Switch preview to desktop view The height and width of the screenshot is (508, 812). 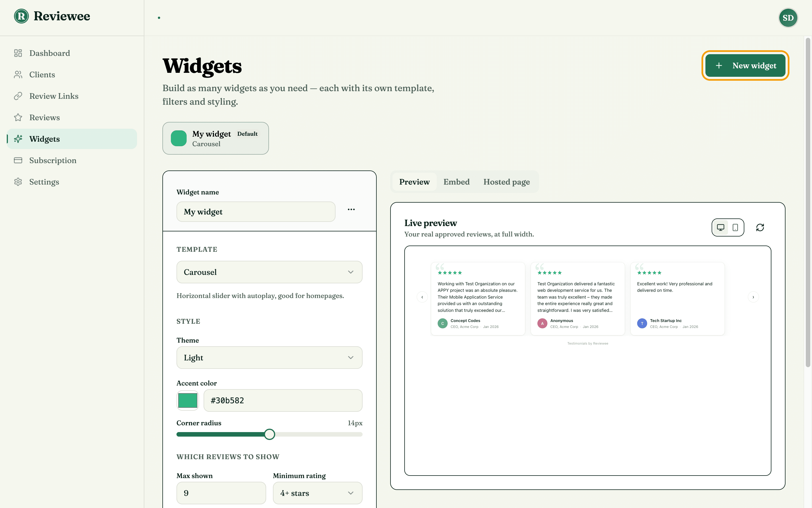pyautogui.click(x=720, y=227)
